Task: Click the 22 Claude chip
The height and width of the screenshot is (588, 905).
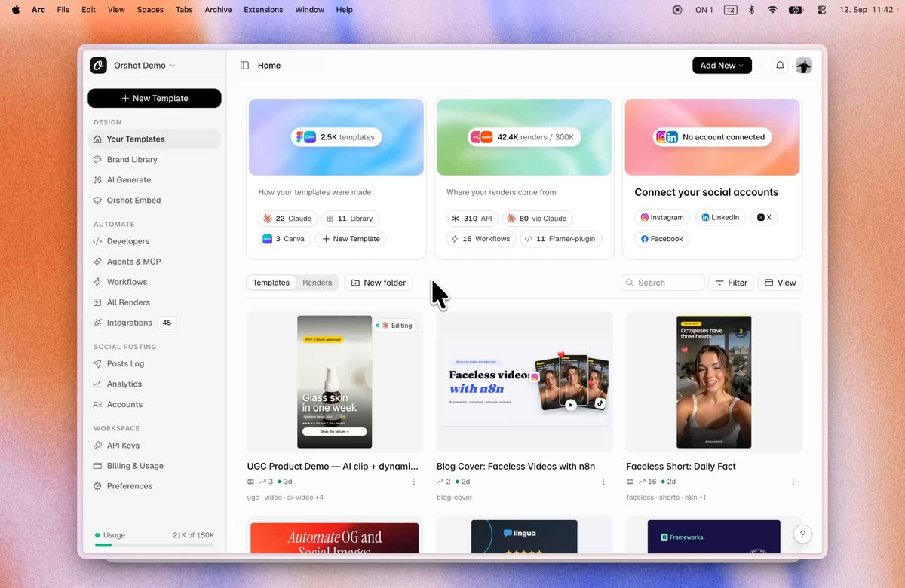Action: [287, 219]
